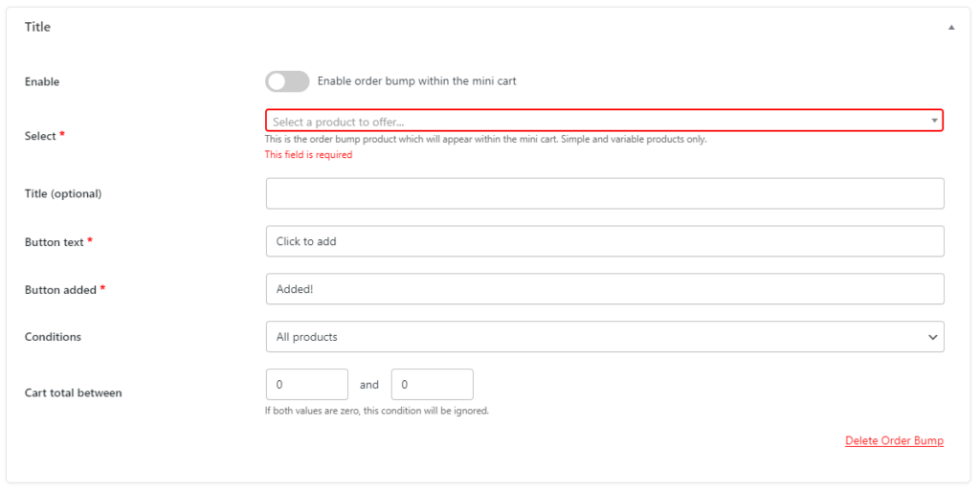
Task: Click the Title (optional) input field
Action: (x=605, y=193)
